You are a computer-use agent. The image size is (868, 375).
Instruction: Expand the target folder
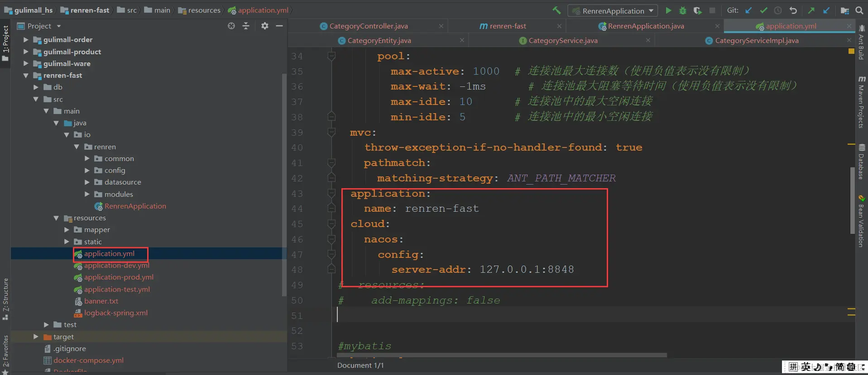point(36,337)
